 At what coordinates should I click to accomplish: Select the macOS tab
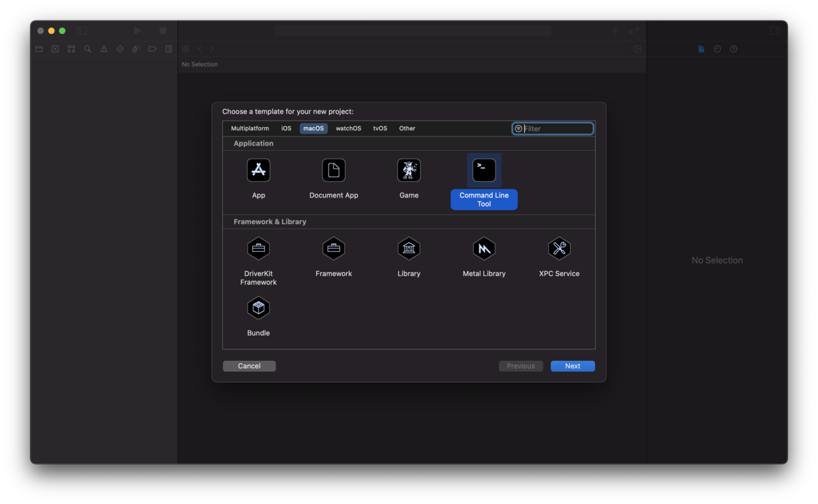pyautogui.click(x=314, y=128)
